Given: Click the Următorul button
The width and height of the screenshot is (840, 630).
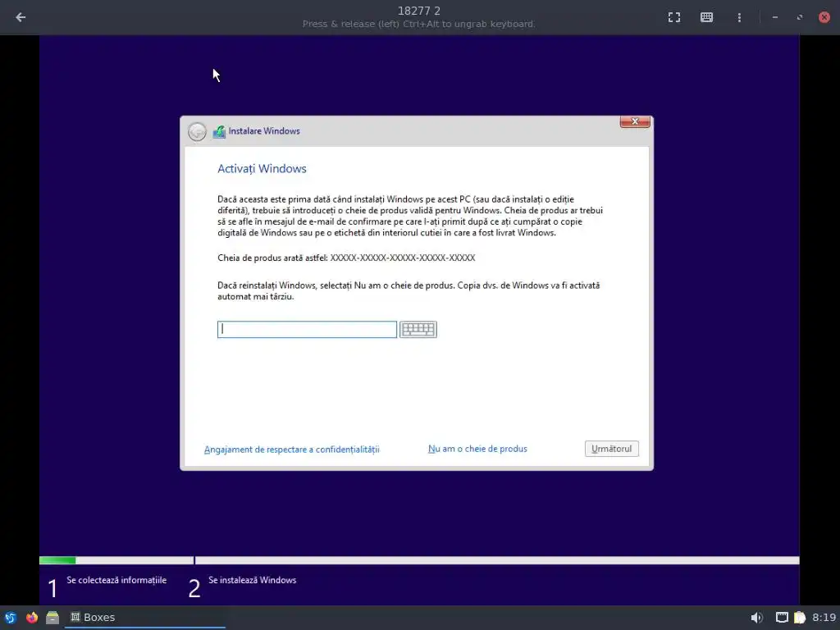Looking at the screenshot, I should click(611, 449).
